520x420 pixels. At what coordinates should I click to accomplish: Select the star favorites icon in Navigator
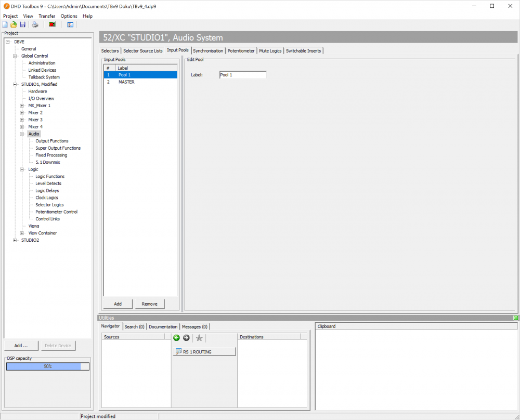pos(199,338)
